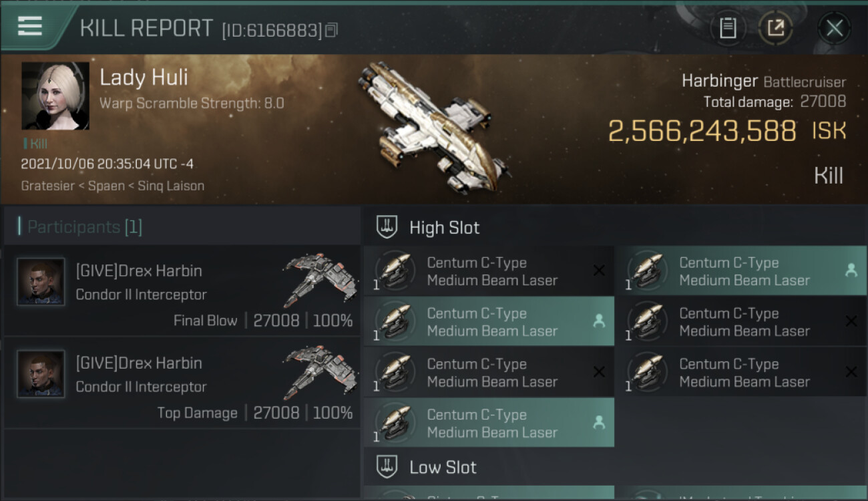Screen dimensions: 868x501
Task: Click the clipboard report icon
Action: point(728,28)
